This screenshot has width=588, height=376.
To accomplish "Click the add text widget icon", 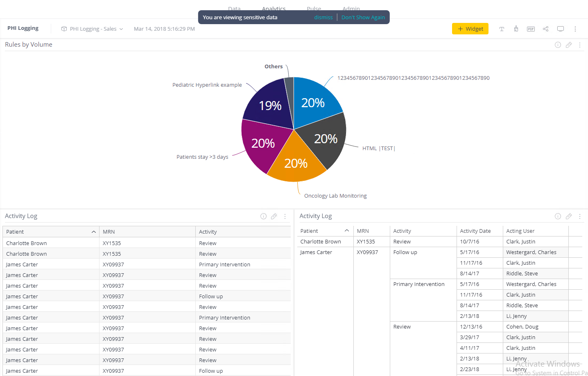I will (502, 29).
